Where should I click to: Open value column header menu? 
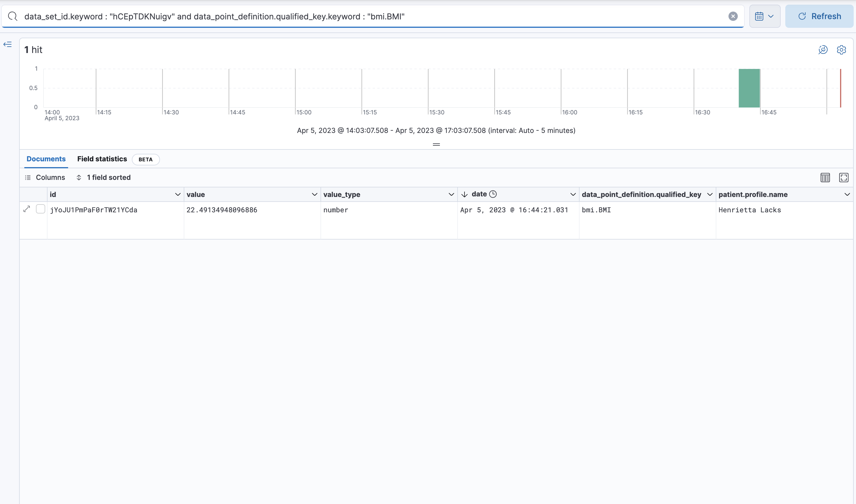click(x=314, y=195)
